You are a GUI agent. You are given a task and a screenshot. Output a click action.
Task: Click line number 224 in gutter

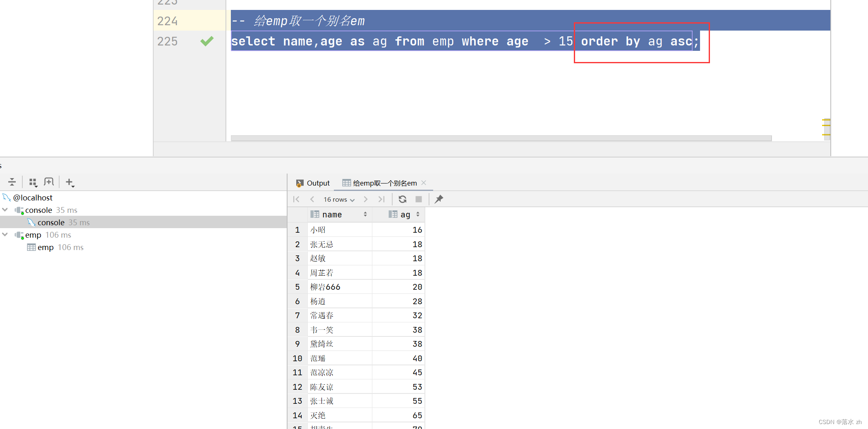point(167,21)
